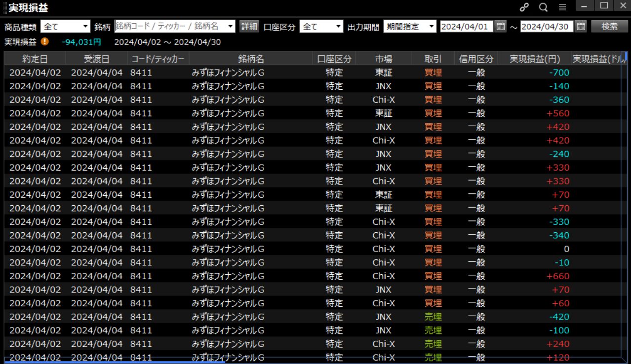Image resolution: width=631 pixels, height=364 pixels.
Task: Select the -330 profit/loss cell
Action: click(559, 221)
